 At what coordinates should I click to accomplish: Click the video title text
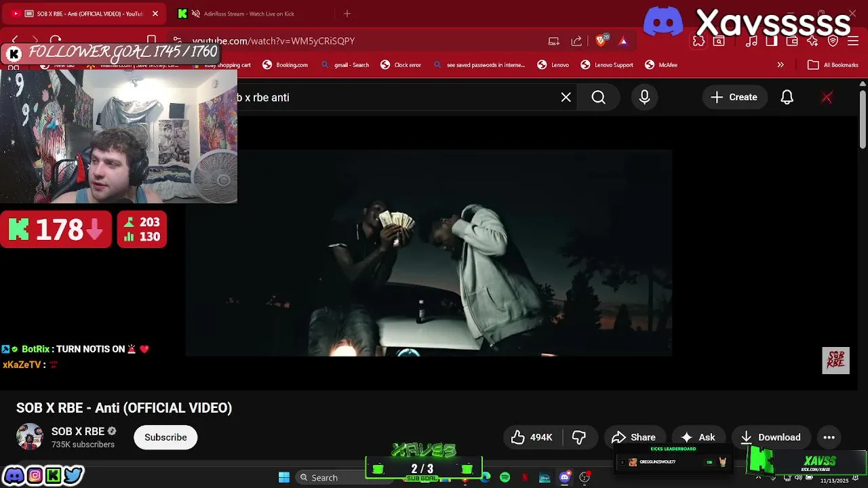124,408
